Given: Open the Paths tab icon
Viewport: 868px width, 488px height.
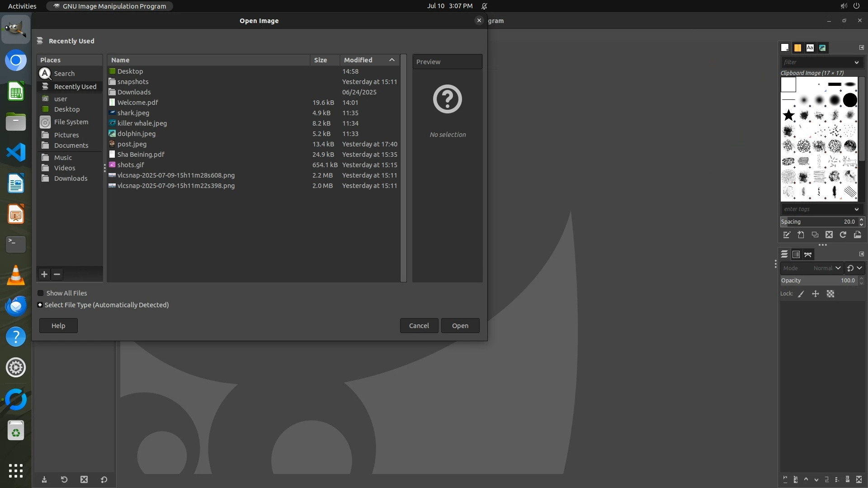Looking at the screenshot, I should [808, 254].
